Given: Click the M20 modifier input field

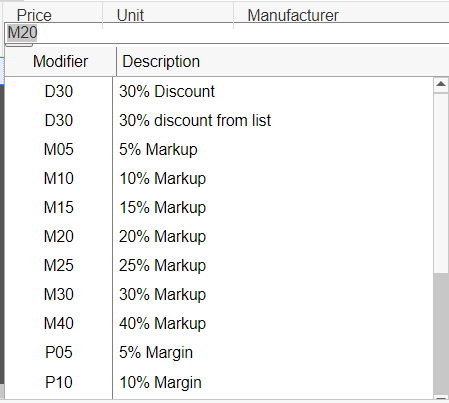Looking at the screenshot, I should [x=227, y=33].
